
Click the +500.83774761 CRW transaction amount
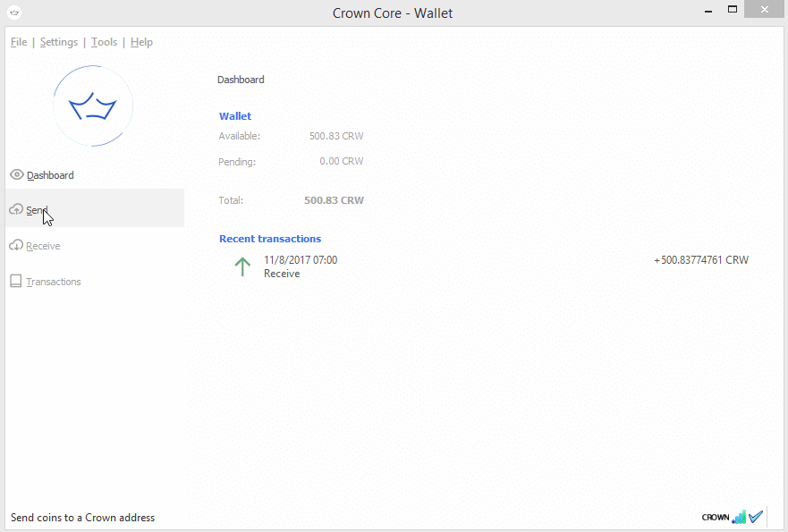701,260
